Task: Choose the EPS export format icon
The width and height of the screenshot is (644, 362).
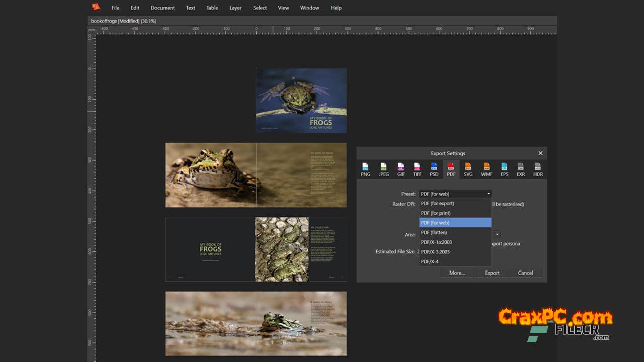Action: point(504,169)
